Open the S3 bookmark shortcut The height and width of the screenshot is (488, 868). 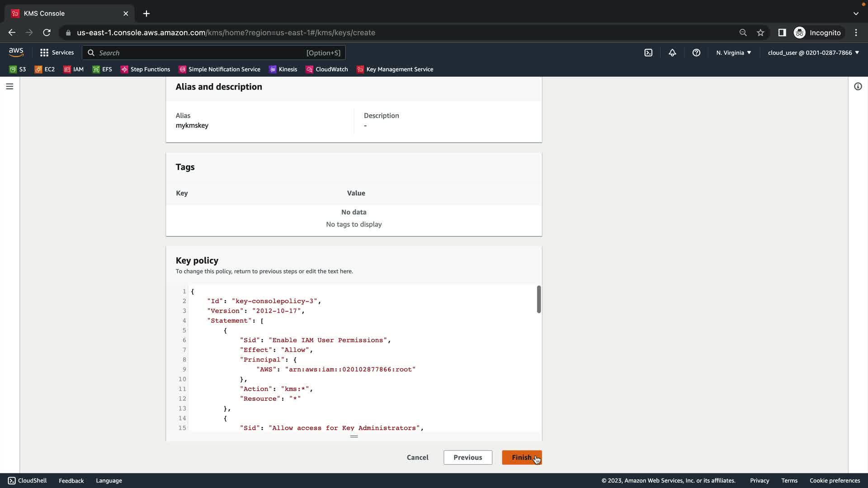coord(18,69)
